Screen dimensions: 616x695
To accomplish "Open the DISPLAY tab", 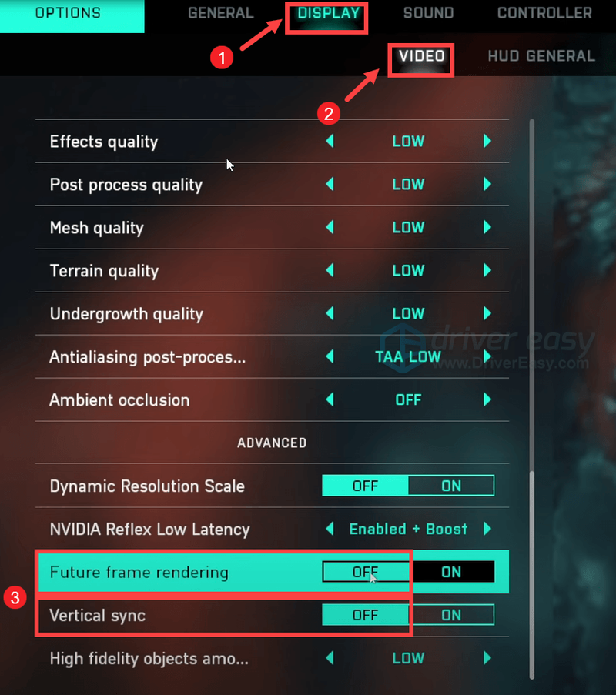I will pyautogui.click(x=328, y=13).
